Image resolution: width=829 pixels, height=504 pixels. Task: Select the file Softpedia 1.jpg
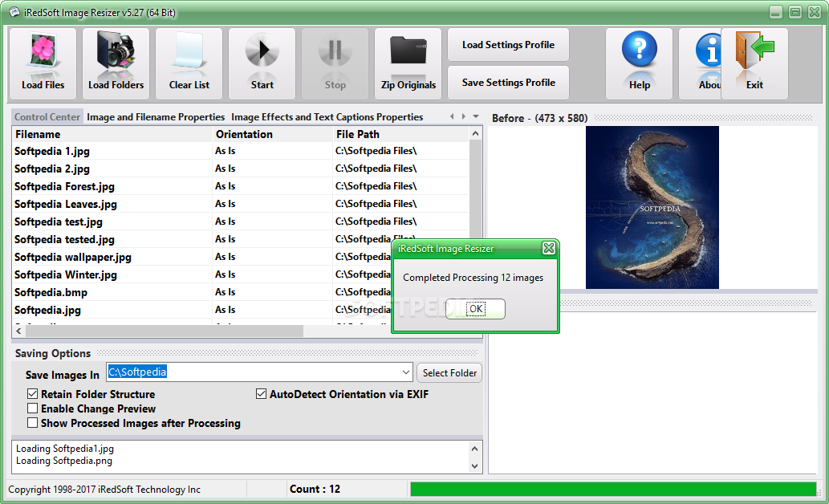tap(52, 151)
